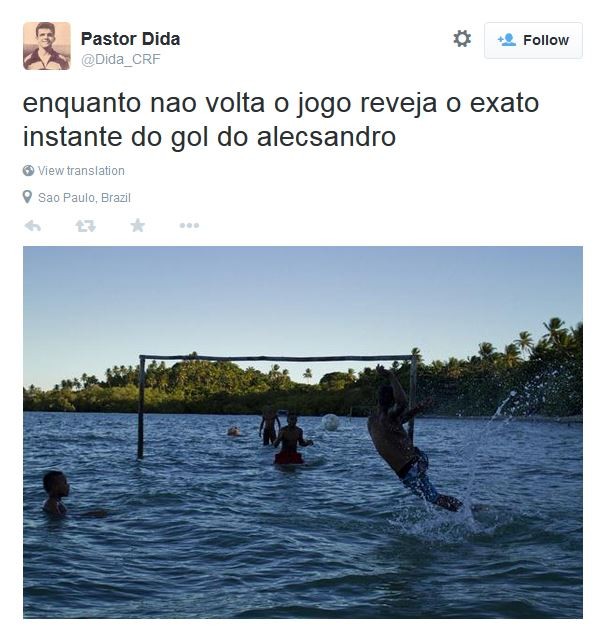Click the Follow button
609x629 pixels.
[x=533, y=41]
